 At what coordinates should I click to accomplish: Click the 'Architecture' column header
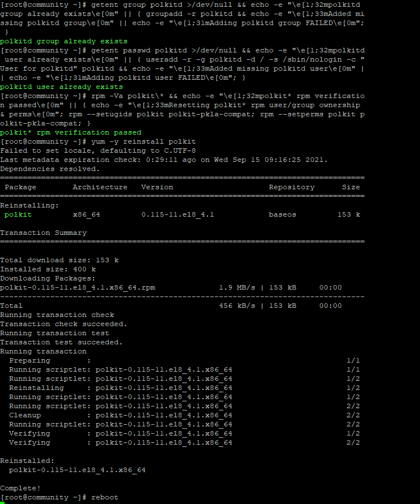100,187
